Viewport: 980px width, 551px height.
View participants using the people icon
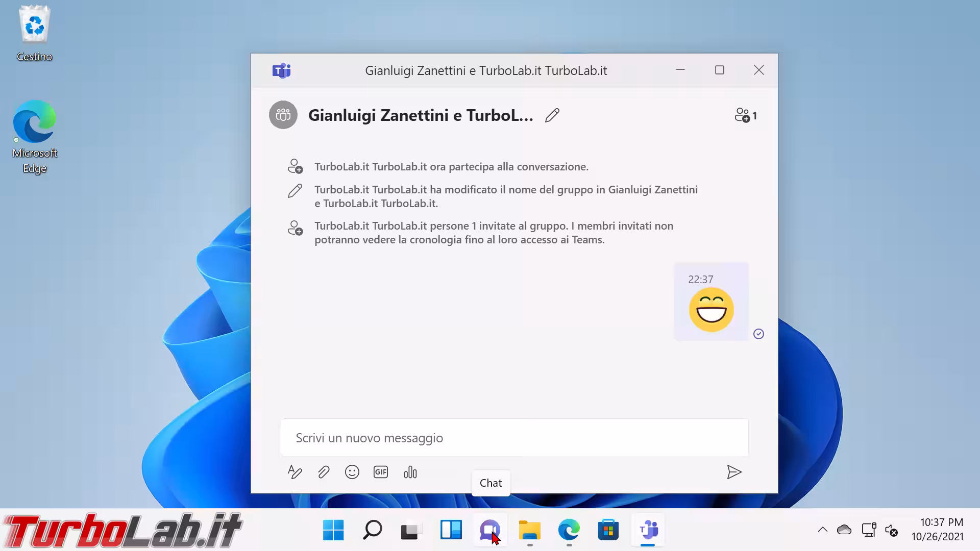pos(744,115)
